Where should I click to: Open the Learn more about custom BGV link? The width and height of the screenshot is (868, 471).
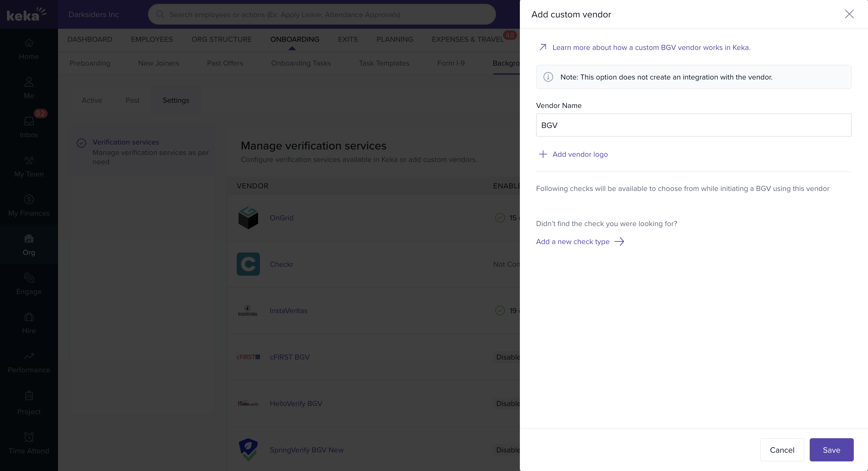pos(651,48)
